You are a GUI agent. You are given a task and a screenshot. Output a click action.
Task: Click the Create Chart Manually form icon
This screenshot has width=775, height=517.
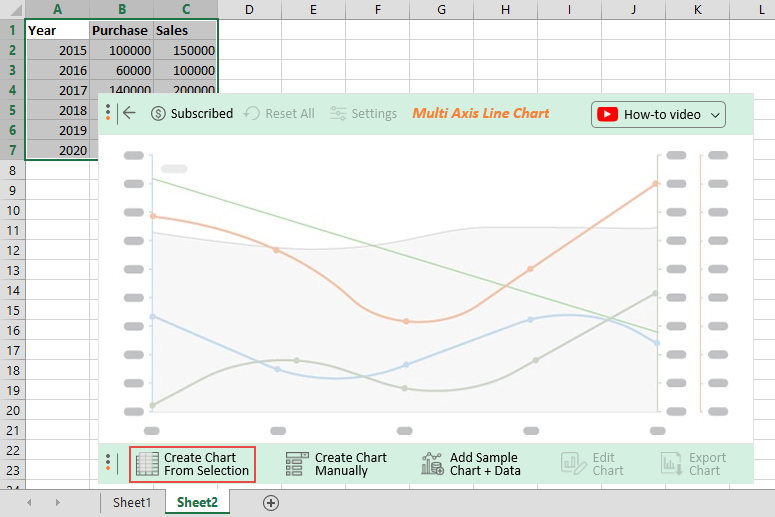pyautogui.click(x=297, y=464)
